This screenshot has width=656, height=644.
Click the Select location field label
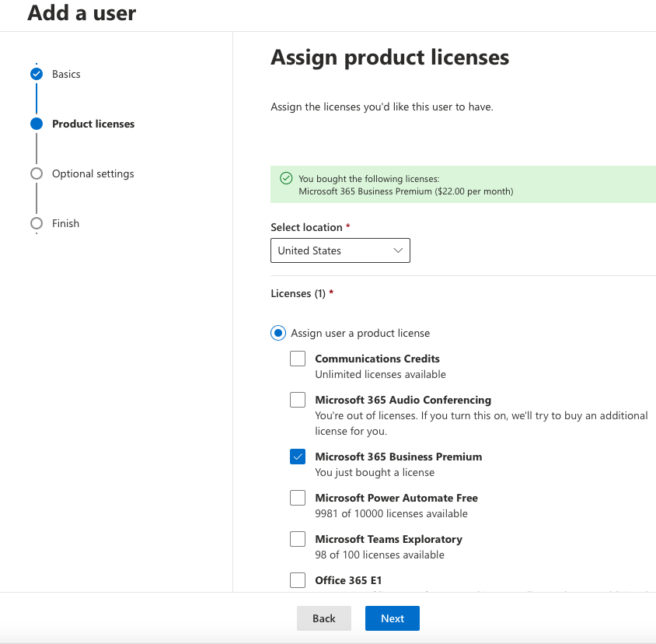tap(306, 227)
